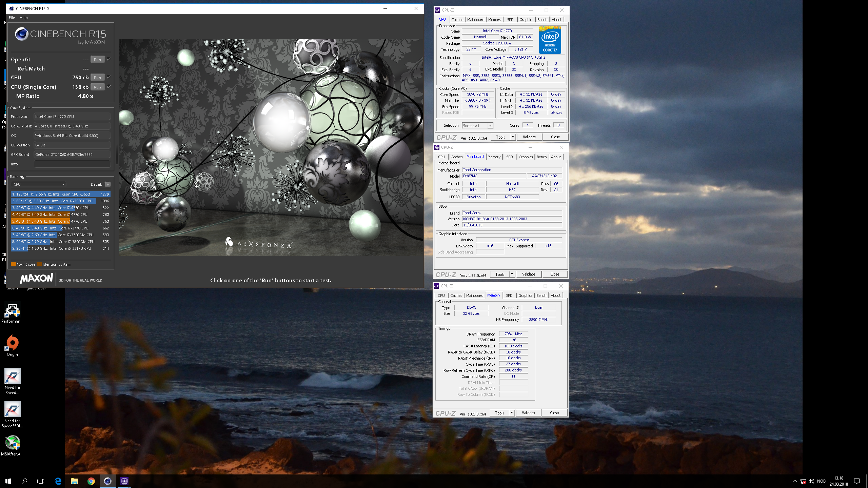Click taskbar clock showing 13.18
This screenshot has width=868, height=488.
(x=839, y=481)
